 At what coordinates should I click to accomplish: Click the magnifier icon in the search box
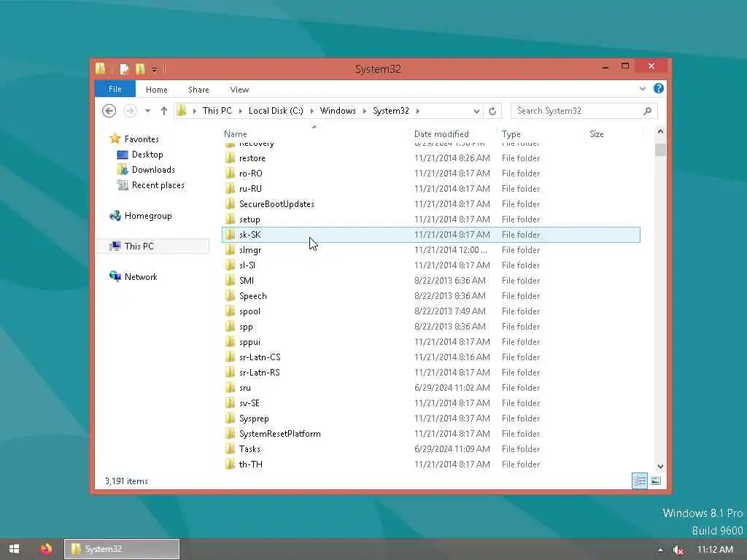(648, 111)
